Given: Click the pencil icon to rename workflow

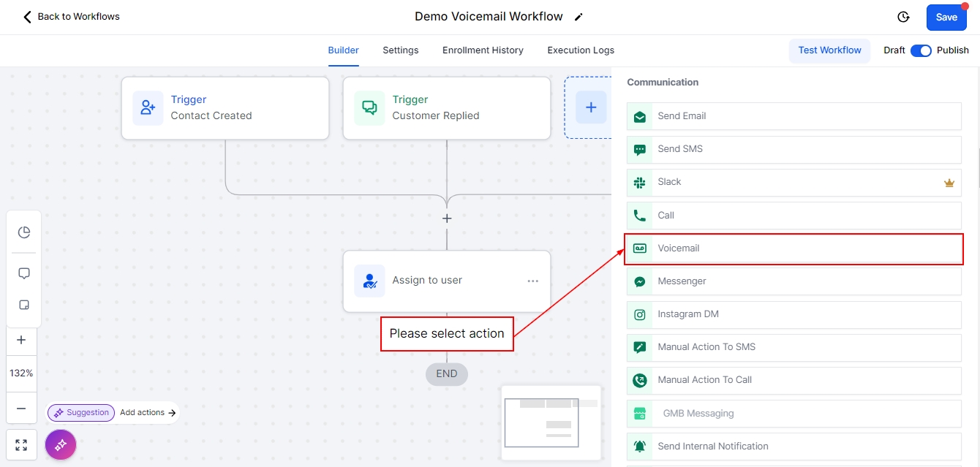Looking at the screenshot, I should click(x=578, y=17).
